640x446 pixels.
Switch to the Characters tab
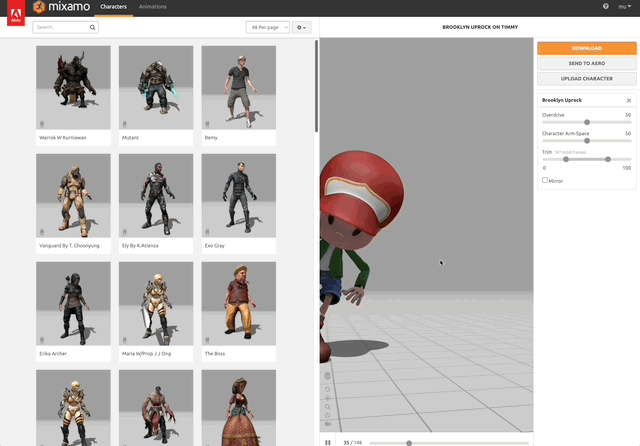click(x=113, y=7)
